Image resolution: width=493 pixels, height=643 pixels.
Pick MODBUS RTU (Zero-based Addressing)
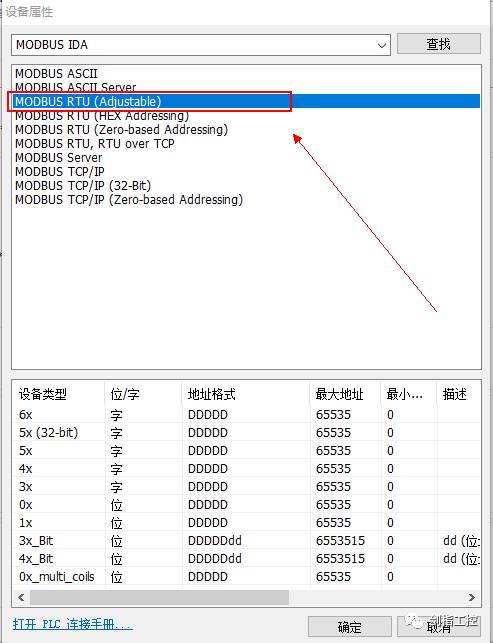[121, 130]
